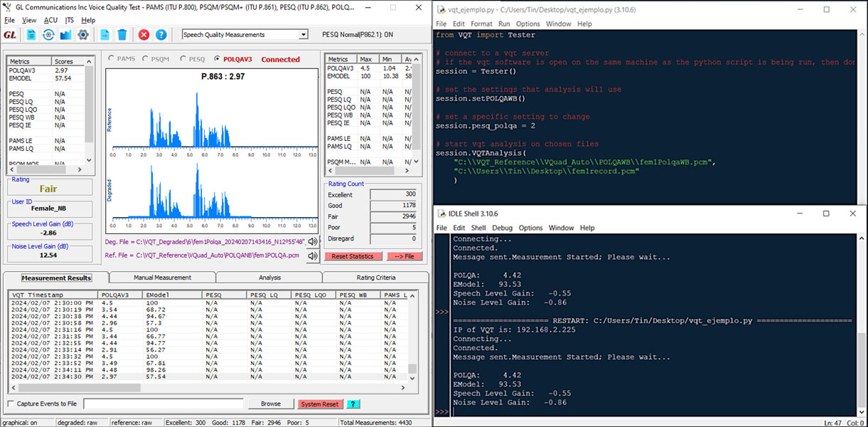Select the PESQ radio button
The height and width of the screenshot is (427, 868).
point(183,59)
